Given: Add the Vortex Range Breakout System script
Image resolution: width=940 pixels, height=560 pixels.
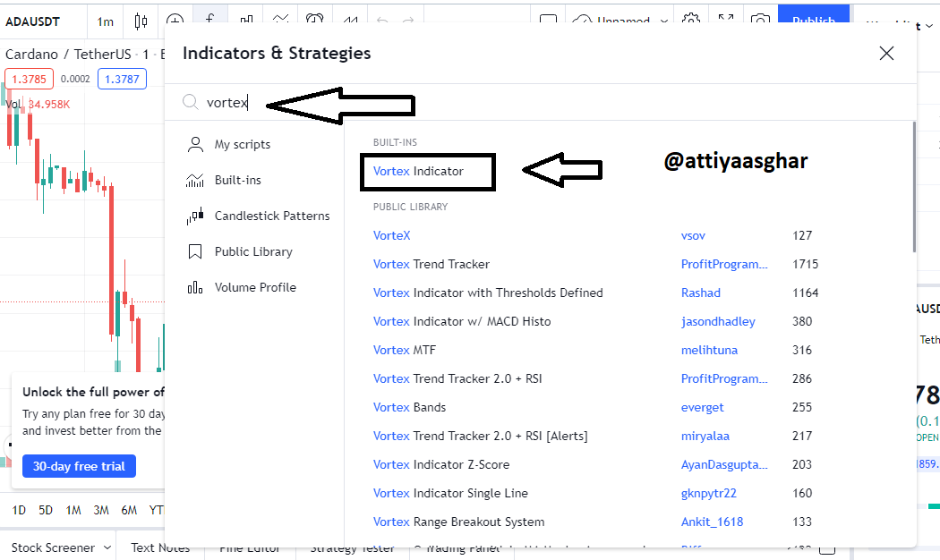Looking at the screenshot, I should 458,522.
